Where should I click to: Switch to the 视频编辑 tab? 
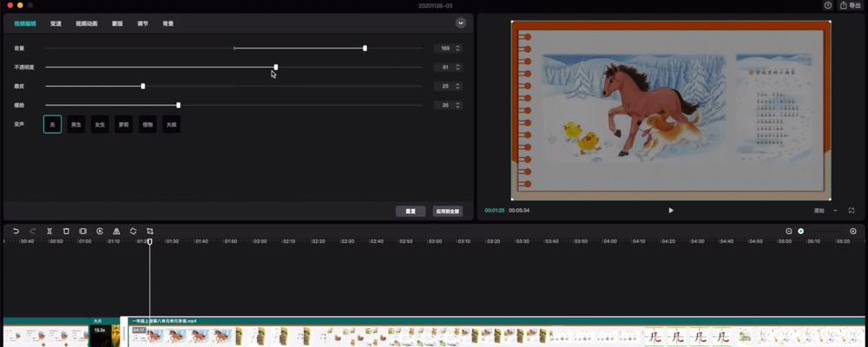(25, 23)
